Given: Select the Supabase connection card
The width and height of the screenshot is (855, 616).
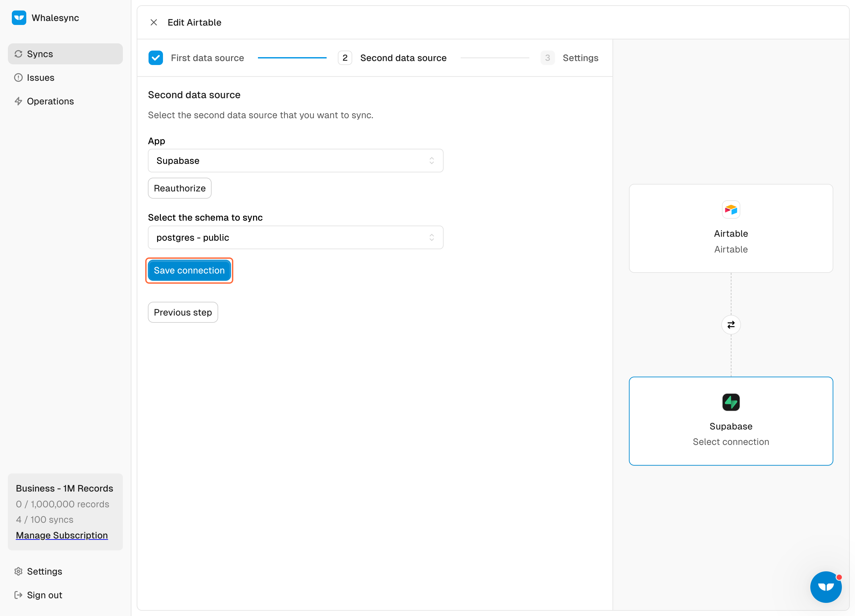Looking at the screenshot, I should 731,421.
